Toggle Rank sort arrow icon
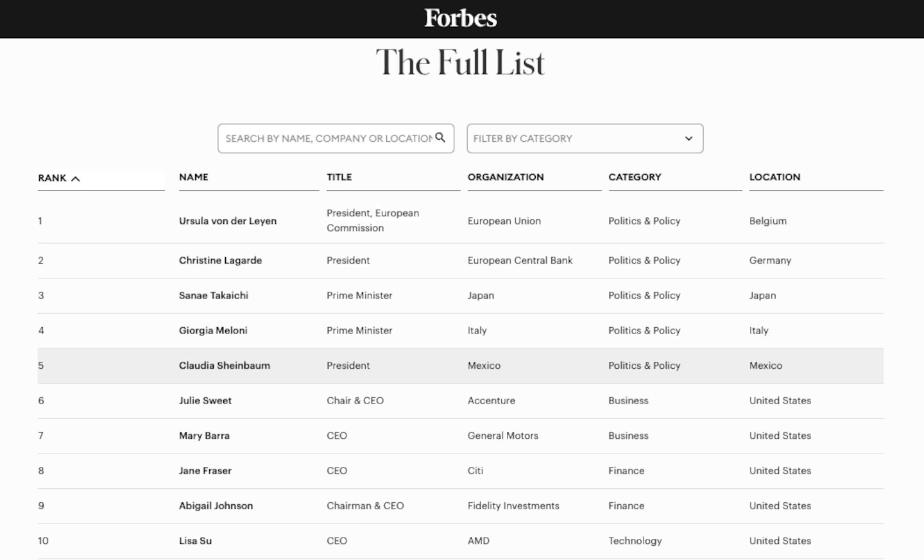The width and height of the screenshot is (924, 560). point(76,178)
